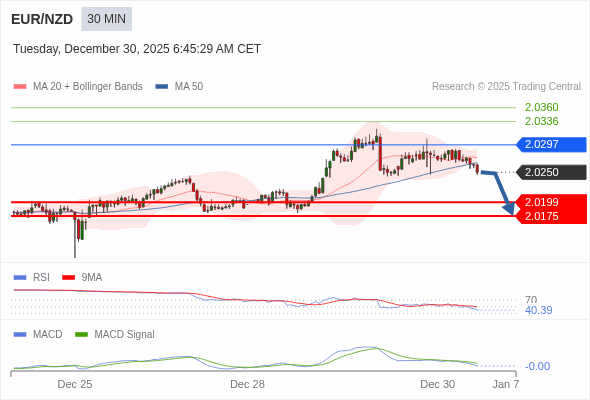Click the EUR/NZD pair title
This screenshot has height=400, width=590.
coord(42,19)
